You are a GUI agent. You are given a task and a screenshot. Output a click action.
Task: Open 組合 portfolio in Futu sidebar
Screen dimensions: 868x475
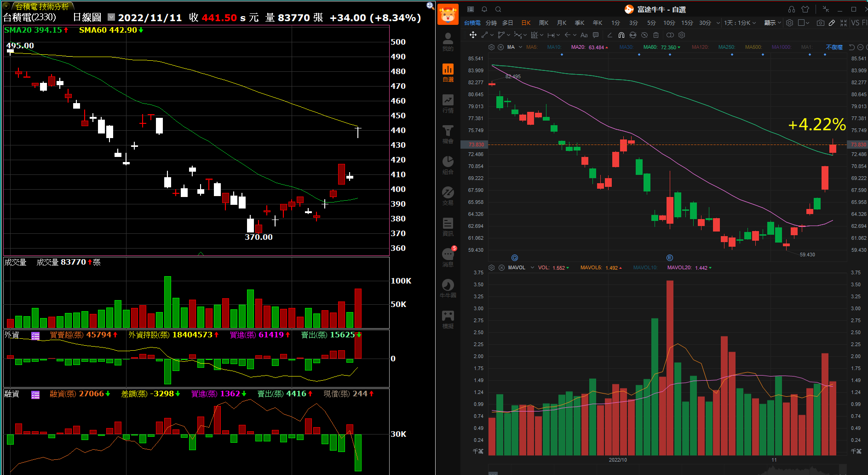click(x=448, y=165)
